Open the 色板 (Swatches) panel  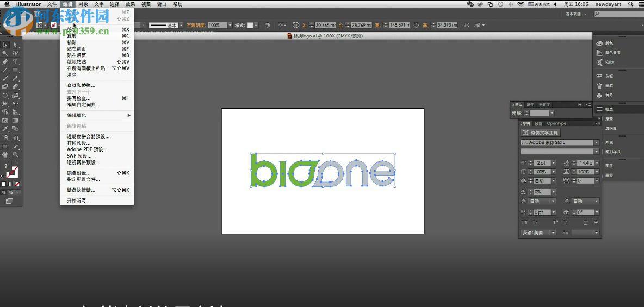[x=605, y=76]
